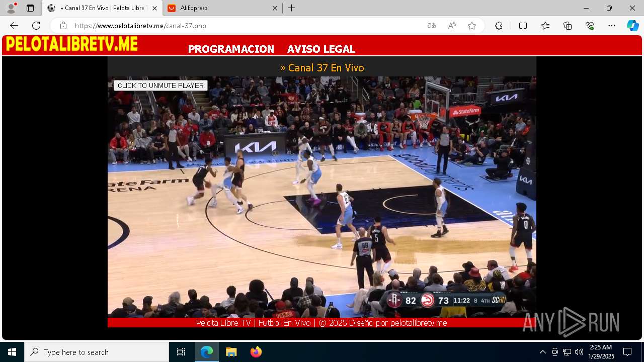This screenshot has height=362, width=644.
Task: Switch to the Canal 37 En Vivo tab
Action: coord(103,8)
